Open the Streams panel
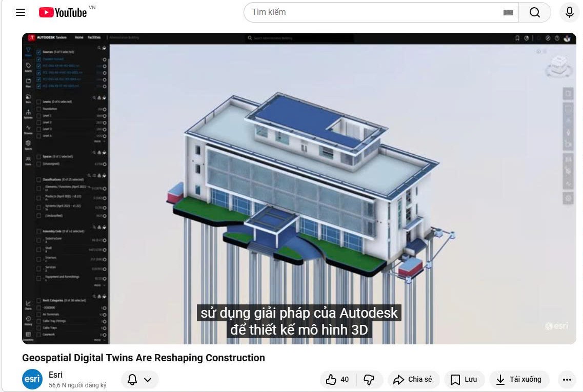This screenshot has width=583, height=392. pos(28,128)
